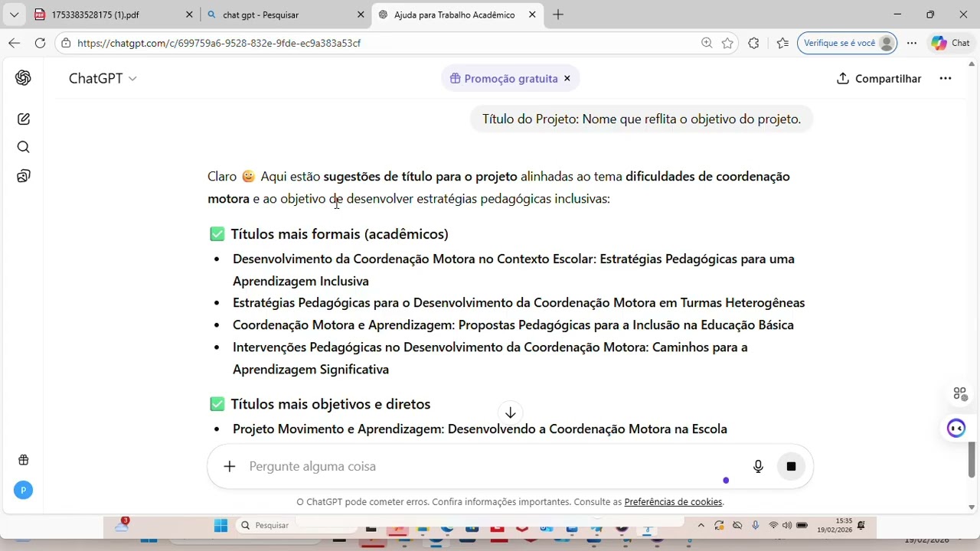Open the browser extensions puzzle icon
Screen dimensions: 980x551
753,43
